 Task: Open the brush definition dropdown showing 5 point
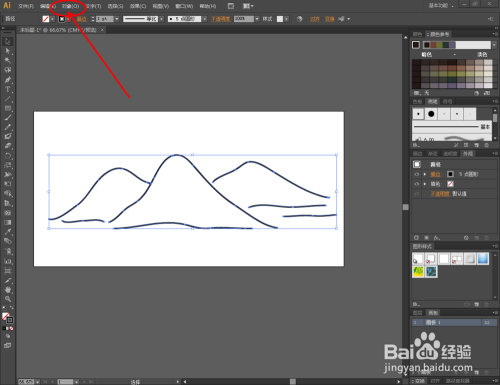pos(204,19)
